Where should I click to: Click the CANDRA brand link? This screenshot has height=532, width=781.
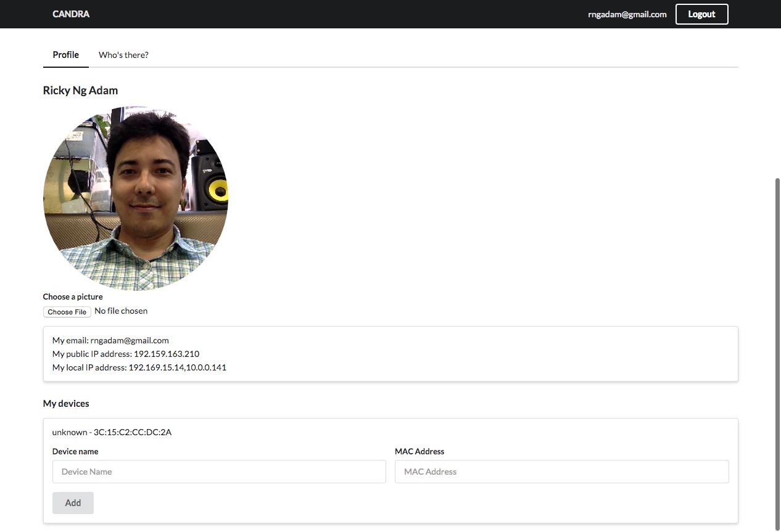pyautogui.click(x=71, y=14)
